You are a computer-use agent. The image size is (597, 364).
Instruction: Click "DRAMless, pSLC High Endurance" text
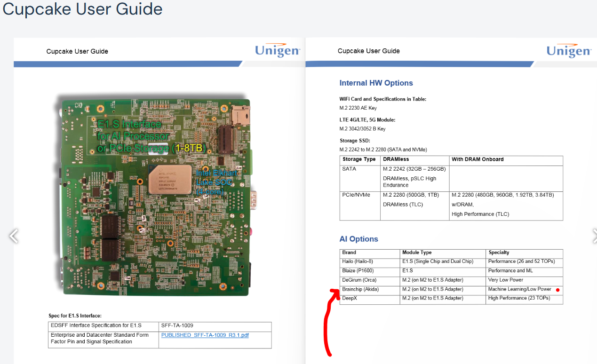click(x=409, y=182)
